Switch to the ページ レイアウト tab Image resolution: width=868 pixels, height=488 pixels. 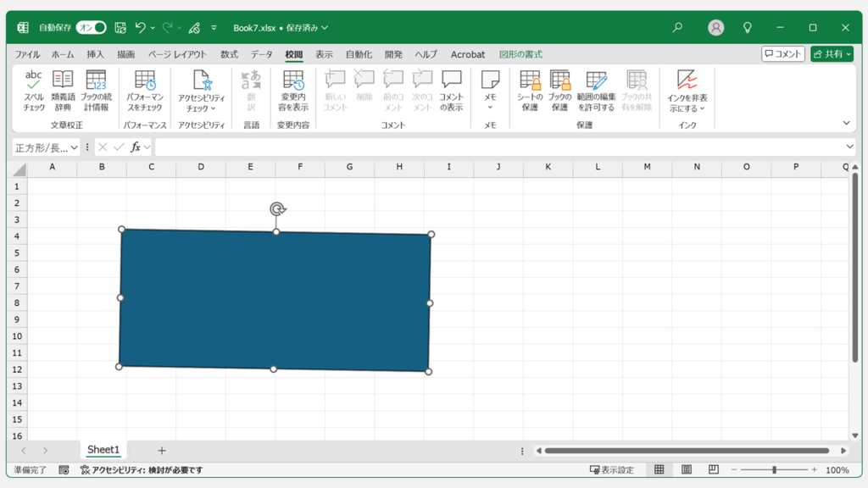(x=177, y=54)
